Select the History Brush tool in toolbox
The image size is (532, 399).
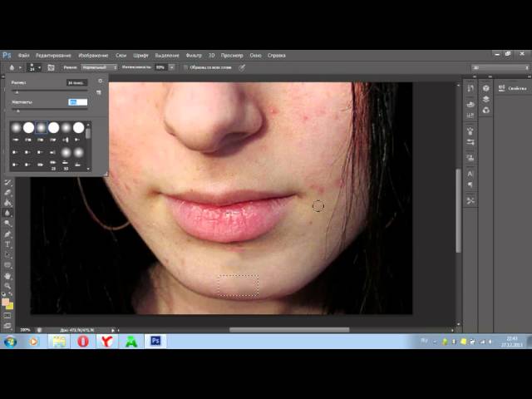pos(7,182)
